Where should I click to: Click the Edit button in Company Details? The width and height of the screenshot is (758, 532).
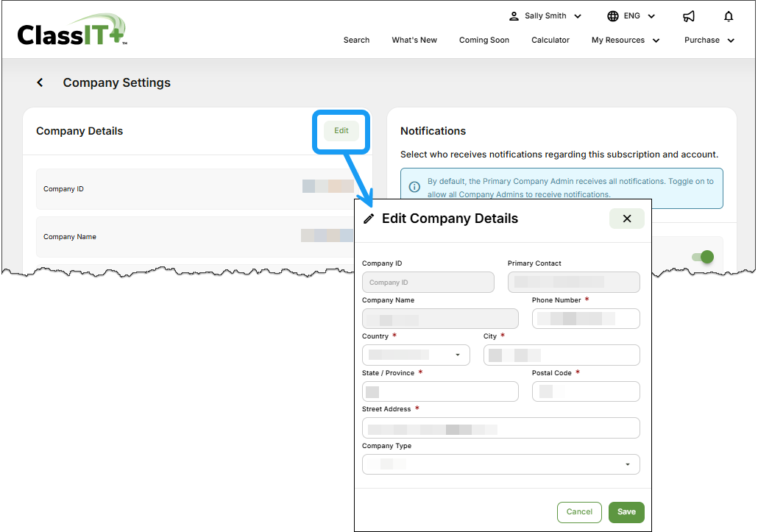tap(341, 130)
